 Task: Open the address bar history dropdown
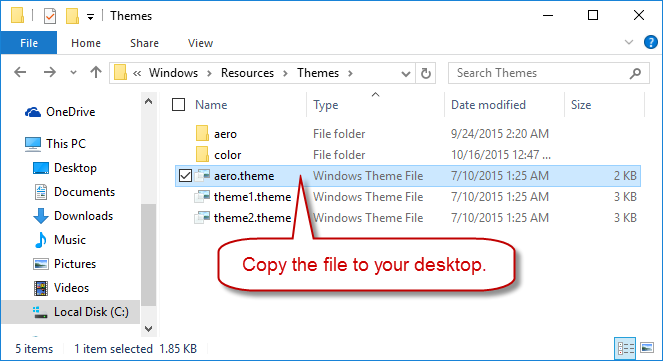click(405, 74)
